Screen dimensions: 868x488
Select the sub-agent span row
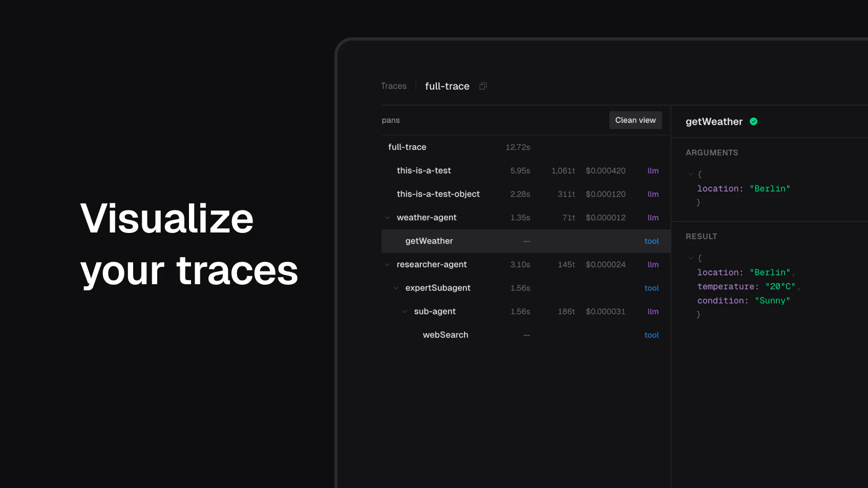click(x=526, y=311)
